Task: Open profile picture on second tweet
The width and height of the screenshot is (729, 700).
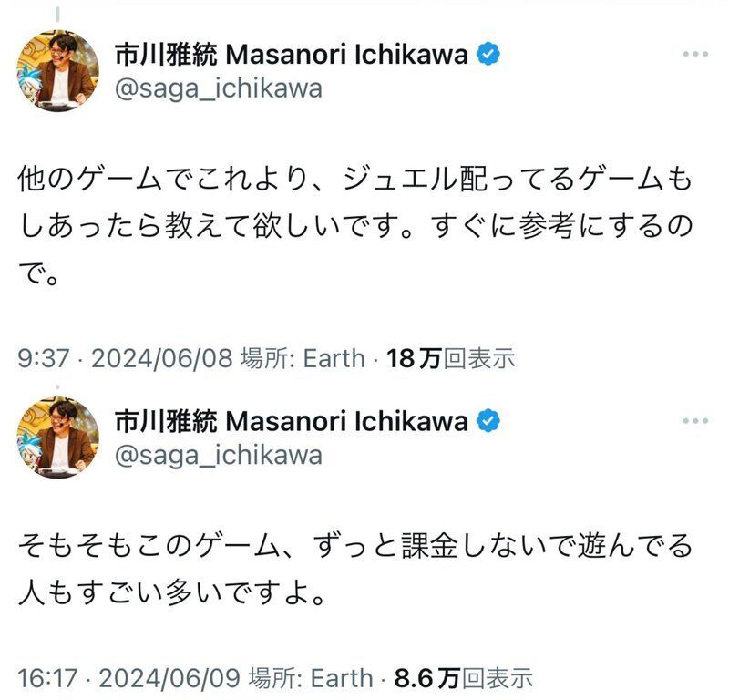Action: point(57,437)
